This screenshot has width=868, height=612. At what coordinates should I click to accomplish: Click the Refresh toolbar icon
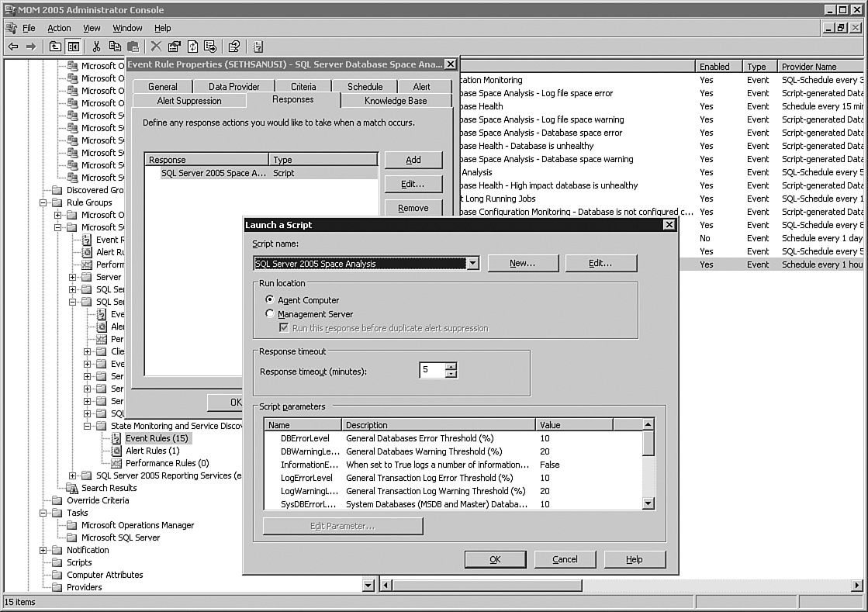(x=192, y=47)
